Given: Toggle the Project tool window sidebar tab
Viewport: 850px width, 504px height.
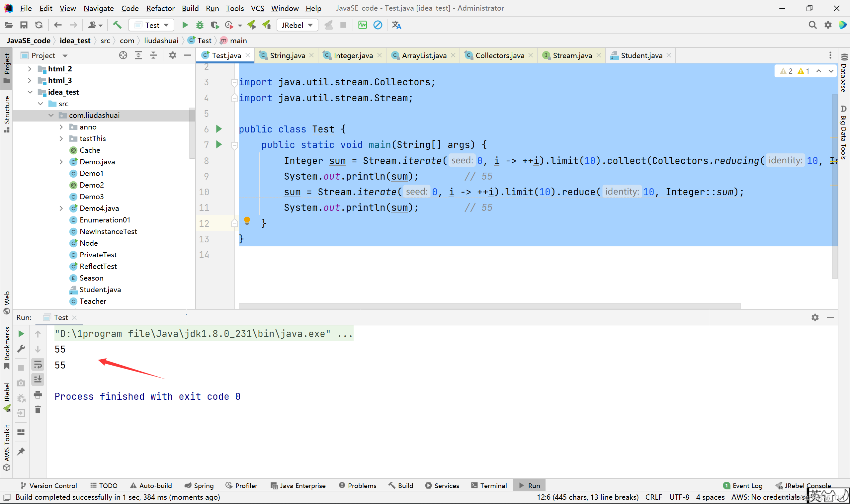Looking at the screenshot, I should (6, 69).
